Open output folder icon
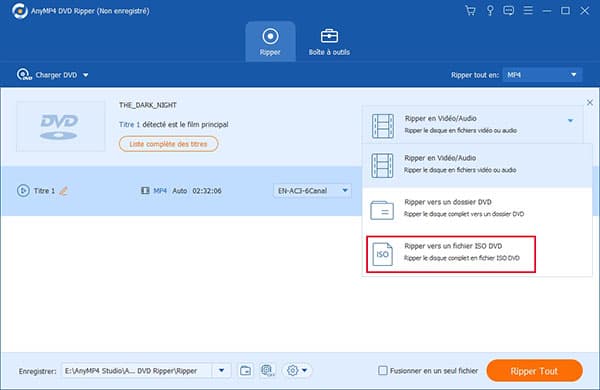This screenshot has width=600, height=390. [245, 370]
